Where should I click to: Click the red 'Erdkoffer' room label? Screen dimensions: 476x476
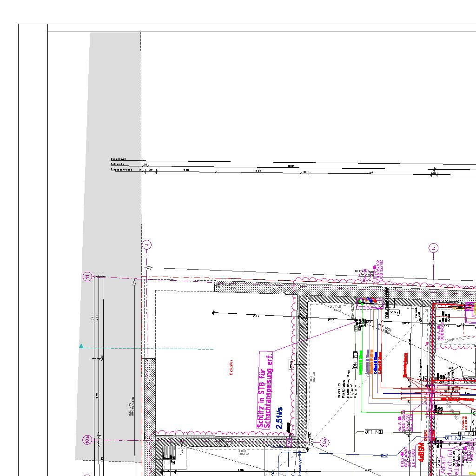coord(231,367)
